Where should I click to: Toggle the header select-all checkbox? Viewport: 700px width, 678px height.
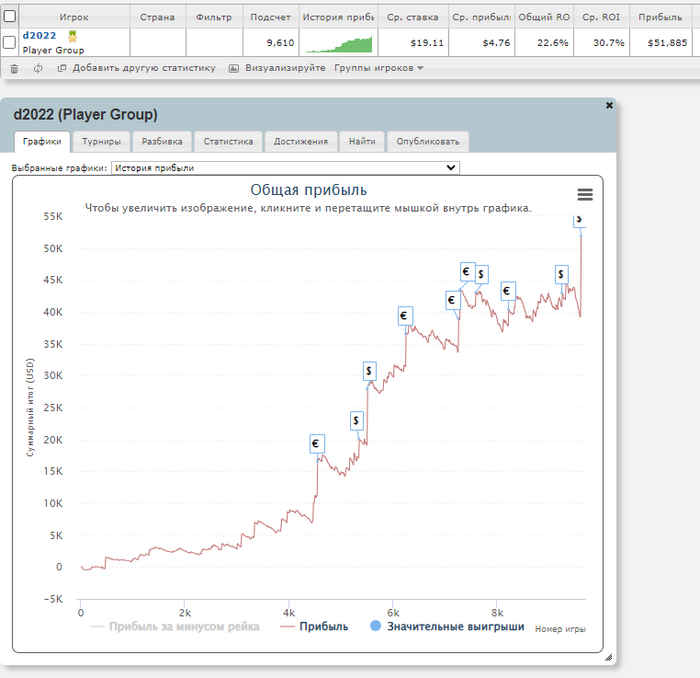[x=9, y=16]
